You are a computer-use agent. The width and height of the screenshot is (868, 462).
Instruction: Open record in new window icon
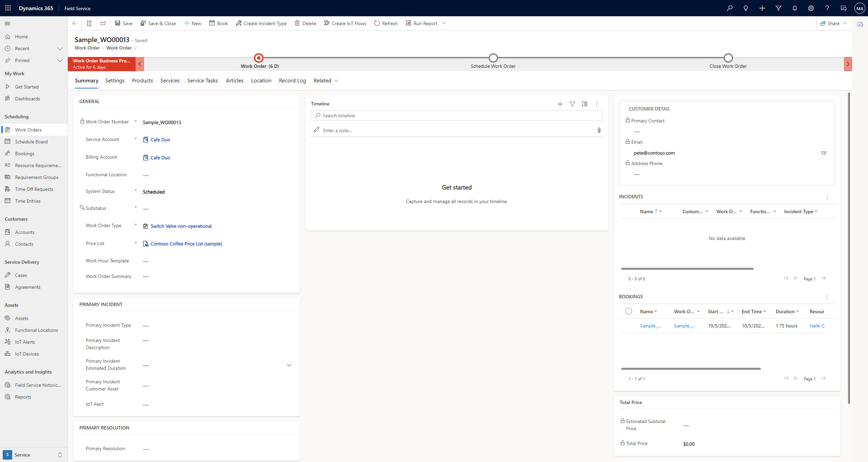pyautogui.click(x=103, y=23)
